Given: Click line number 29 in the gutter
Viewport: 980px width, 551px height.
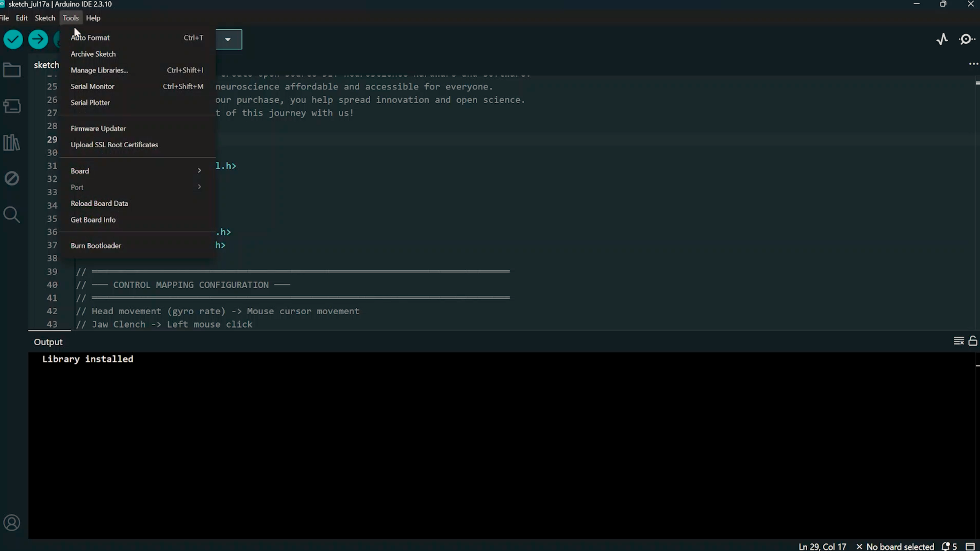Looking at the screenshot, I should [52, 140].
